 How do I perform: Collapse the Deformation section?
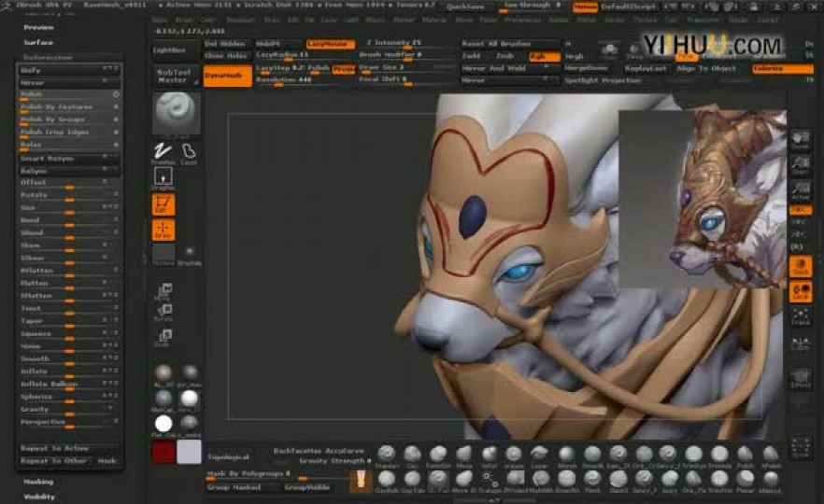pos(48,58)
